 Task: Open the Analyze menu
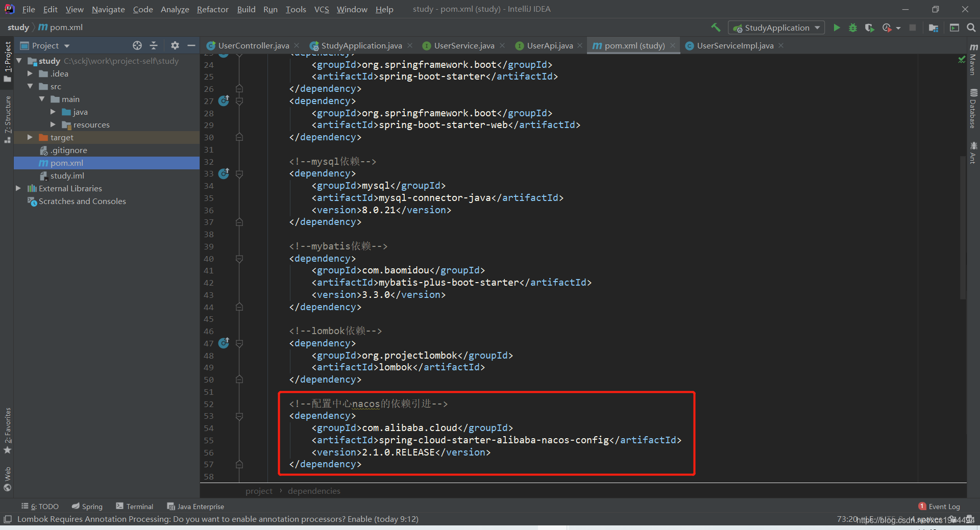click(x=175, y=9)
